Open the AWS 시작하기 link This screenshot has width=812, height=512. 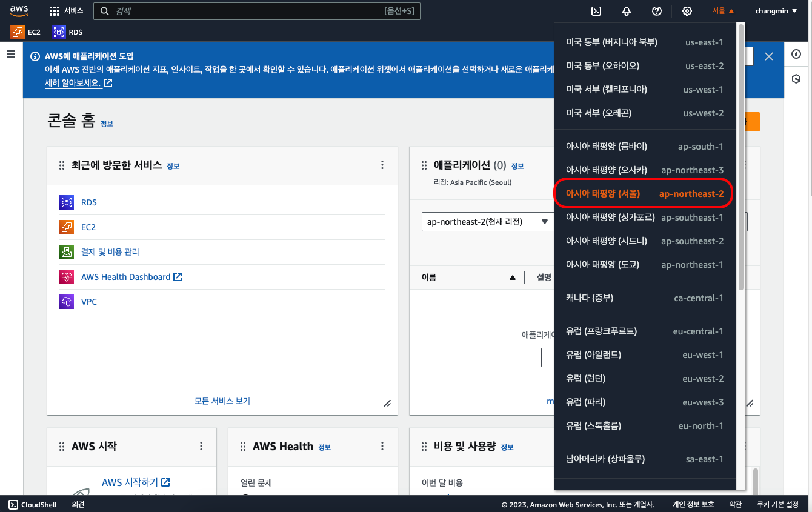(x=136, y=482)
